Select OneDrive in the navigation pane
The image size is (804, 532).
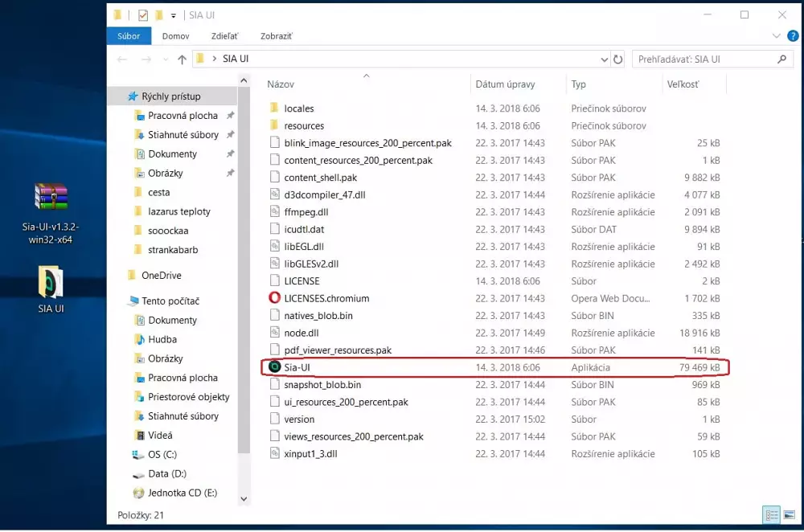161,276
